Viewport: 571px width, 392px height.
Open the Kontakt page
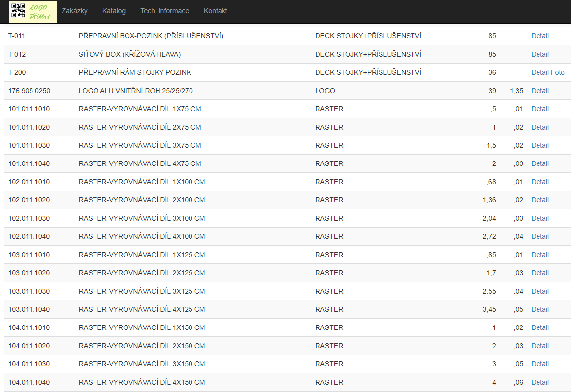215,11
